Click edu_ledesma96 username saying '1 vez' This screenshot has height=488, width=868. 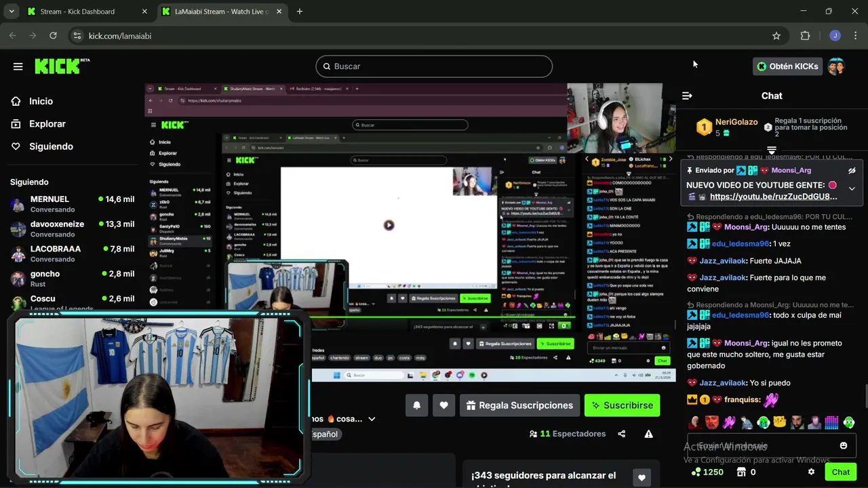click(740, 244)
